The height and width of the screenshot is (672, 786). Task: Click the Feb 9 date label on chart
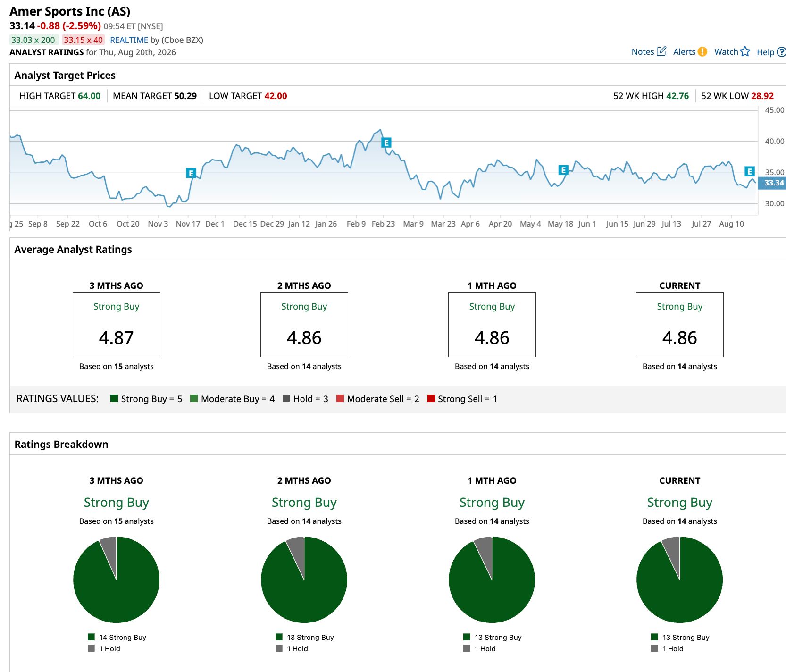pyautogui.click(x=356, y=224)
